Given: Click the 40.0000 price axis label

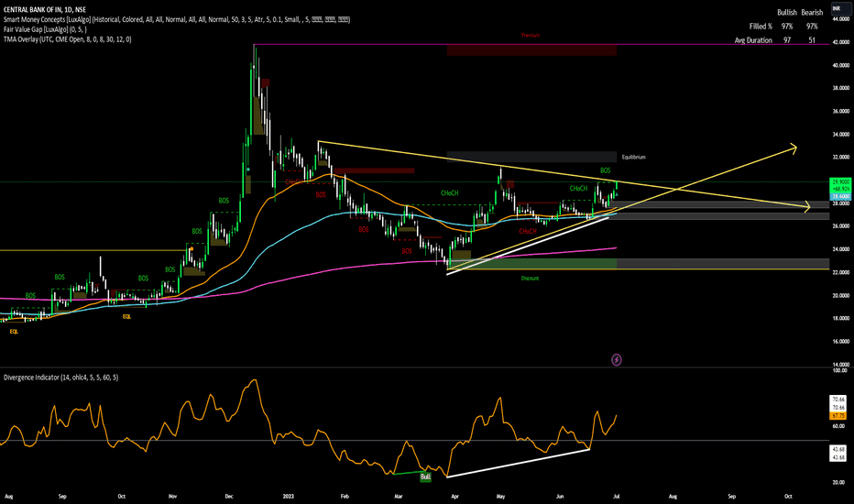Looking at the screenshot, I should tap(841, 65).
